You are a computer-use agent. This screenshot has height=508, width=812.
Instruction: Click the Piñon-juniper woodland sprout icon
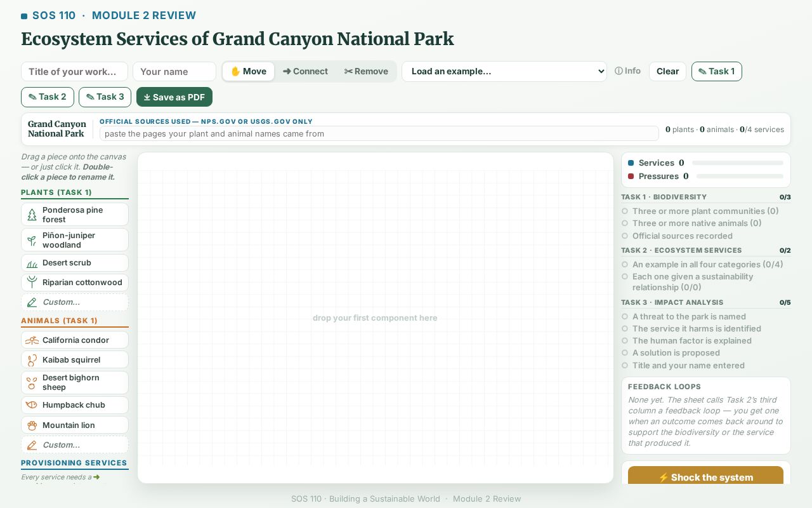32,240
